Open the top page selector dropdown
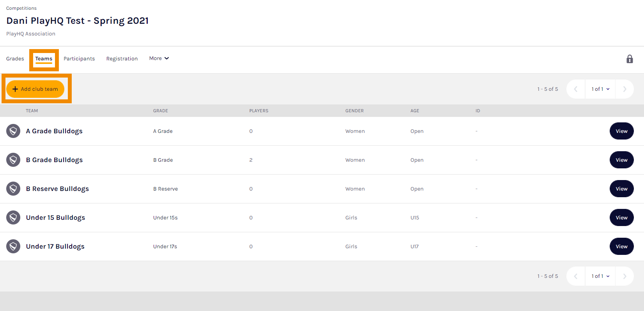 tap(600, 89)
